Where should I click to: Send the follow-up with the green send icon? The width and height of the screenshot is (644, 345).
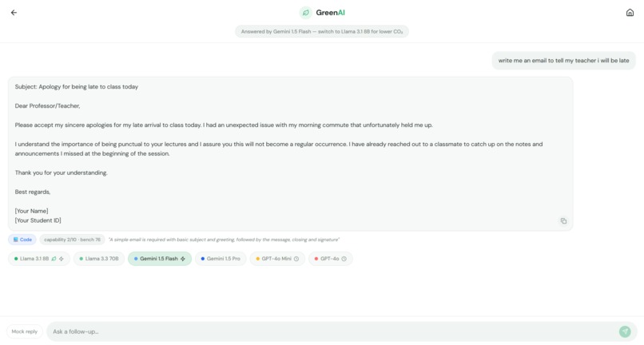click(x=625, y=331)
